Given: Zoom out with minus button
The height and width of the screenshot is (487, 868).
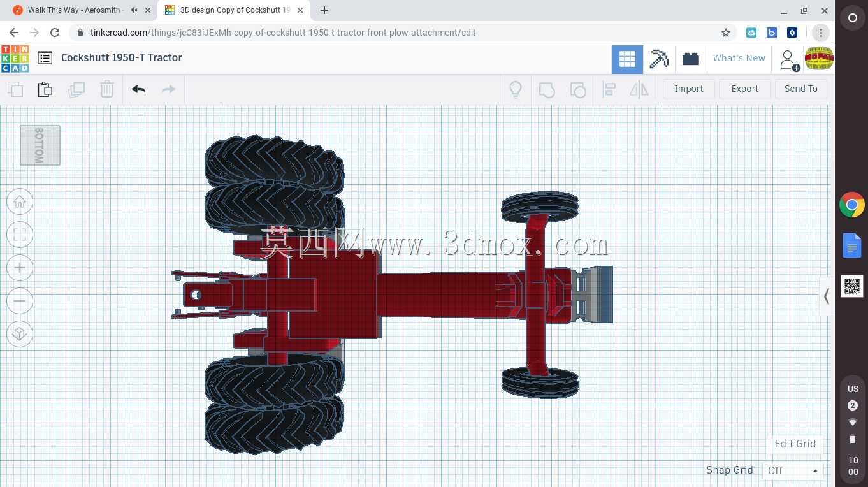Looking at the screenshot, I should (x=20, y=301).
